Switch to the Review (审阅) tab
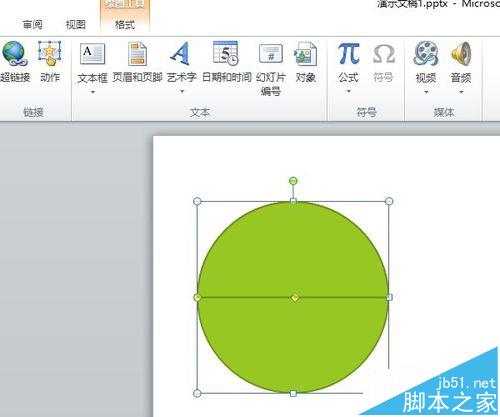Viewport: 500px width, 417px height. (x=32, y=25)
